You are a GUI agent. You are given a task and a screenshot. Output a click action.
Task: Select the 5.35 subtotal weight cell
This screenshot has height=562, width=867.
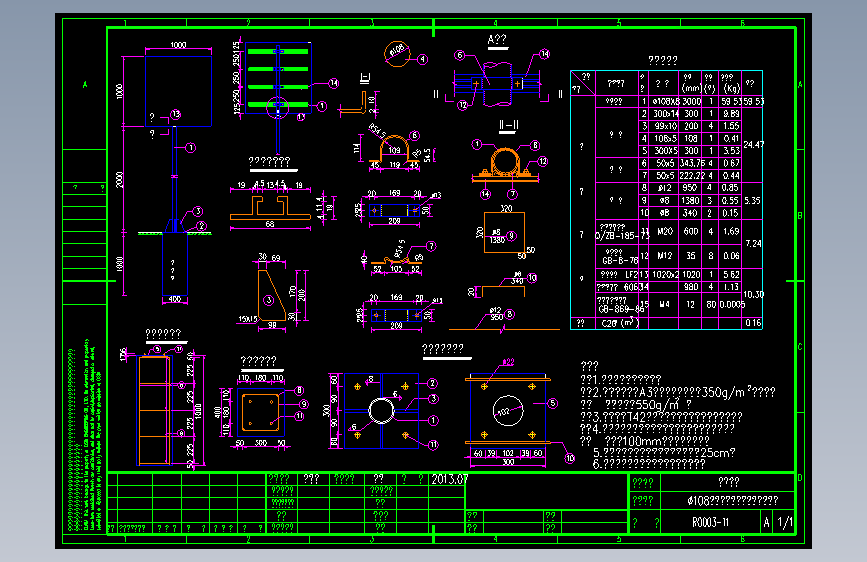point(752,200)
